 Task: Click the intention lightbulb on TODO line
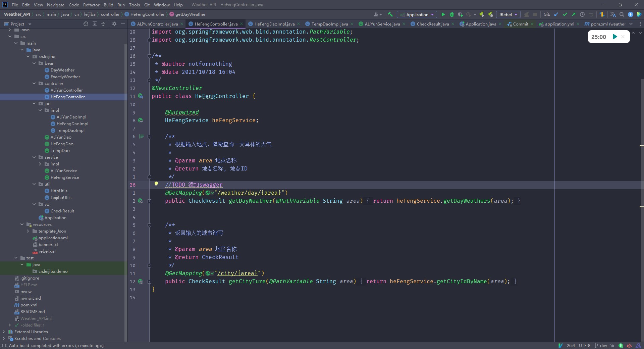point(156,184)
